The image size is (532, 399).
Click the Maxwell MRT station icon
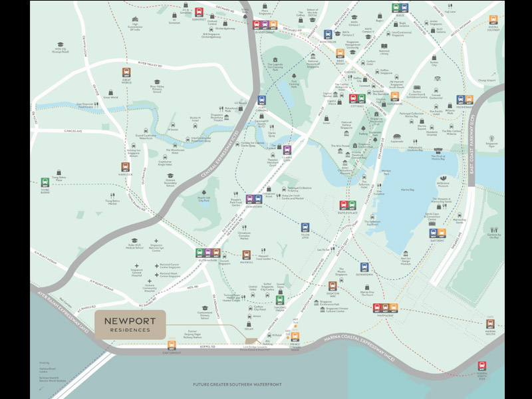247,255
